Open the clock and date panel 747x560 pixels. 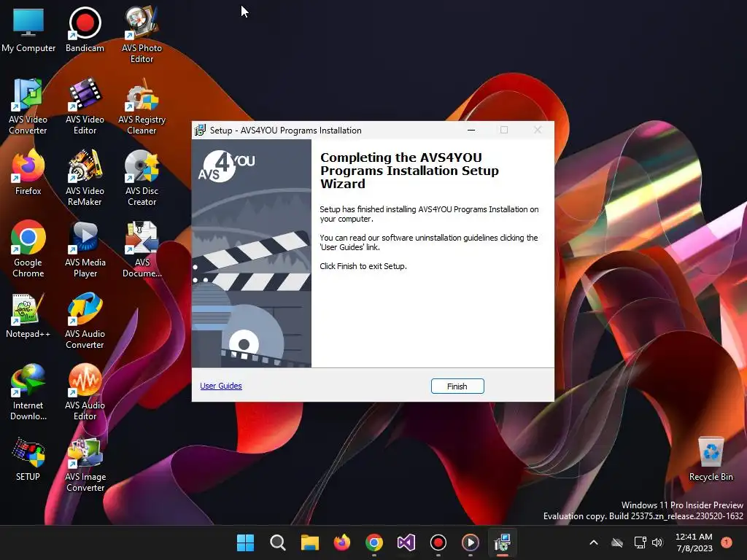pyautogui.click(x=694, y=542)
